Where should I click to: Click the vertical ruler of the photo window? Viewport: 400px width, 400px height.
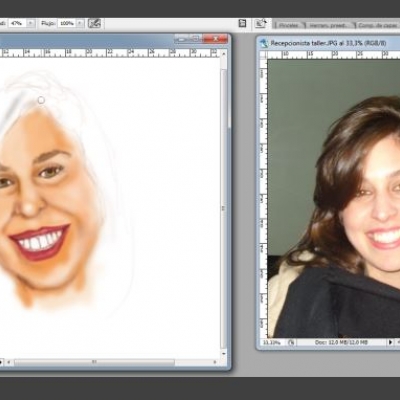[x=263, y=198]
